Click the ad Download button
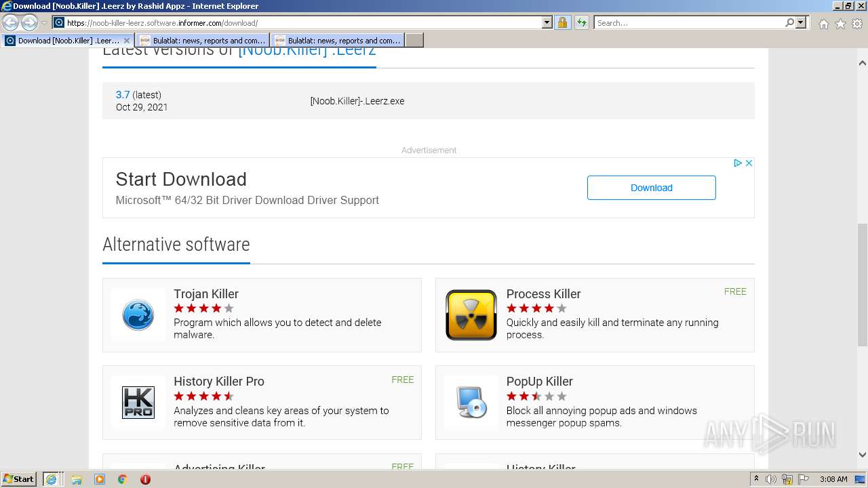868x488 pixels. point(652,188)
